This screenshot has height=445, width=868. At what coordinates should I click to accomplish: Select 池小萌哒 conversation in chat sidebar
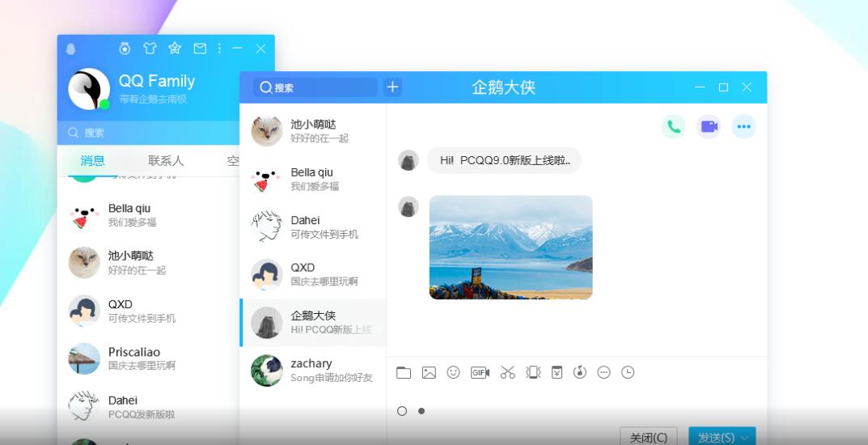coord(313,131)
